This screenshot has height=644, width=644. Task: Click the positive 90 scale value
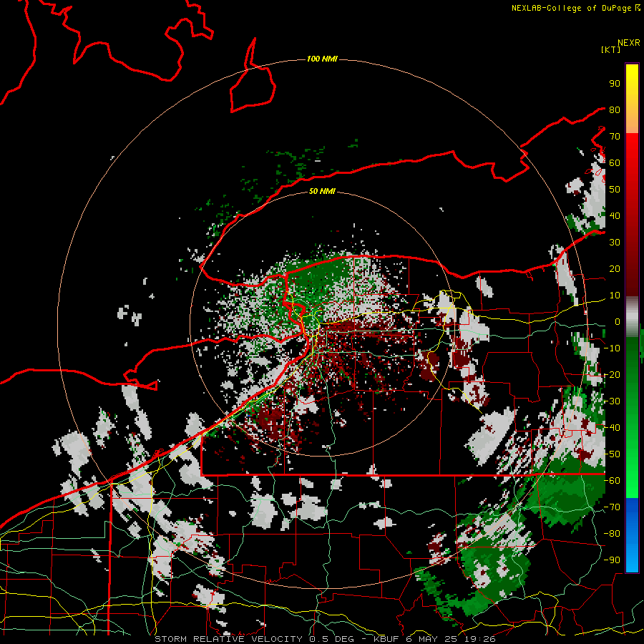[x=615, y=84]
